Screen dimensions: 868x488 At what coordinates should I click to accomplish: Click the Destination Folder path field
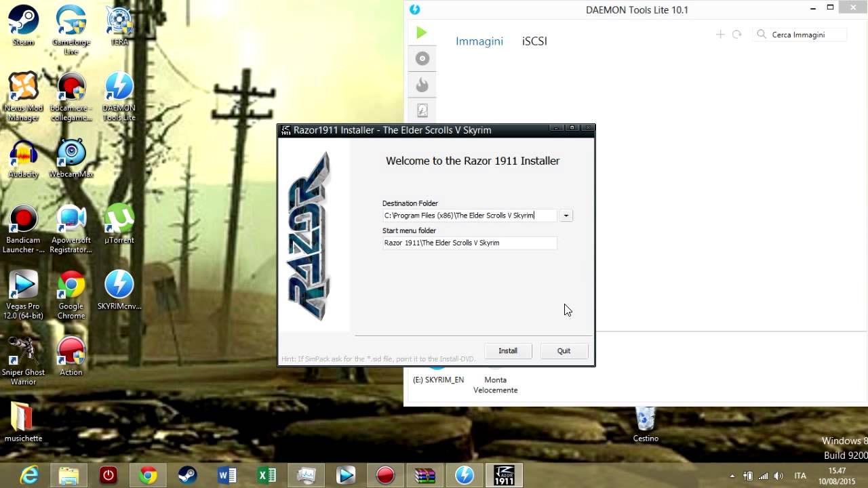tap(469, 216)
